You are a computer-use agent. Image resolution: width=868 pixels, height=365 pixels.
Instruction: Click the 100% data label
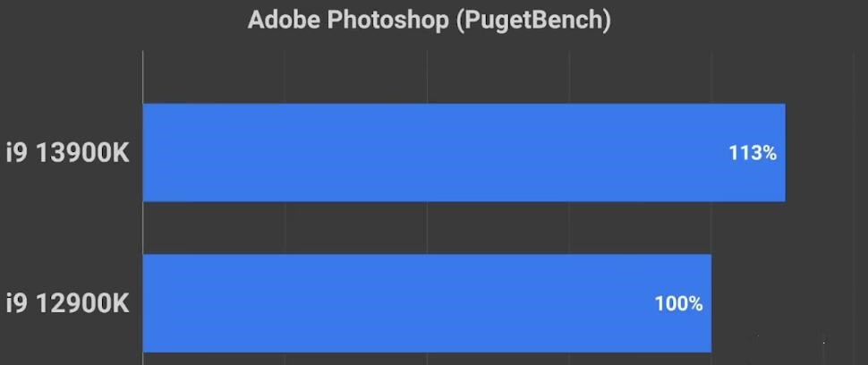pyautogui.click(x=678, y=304)
